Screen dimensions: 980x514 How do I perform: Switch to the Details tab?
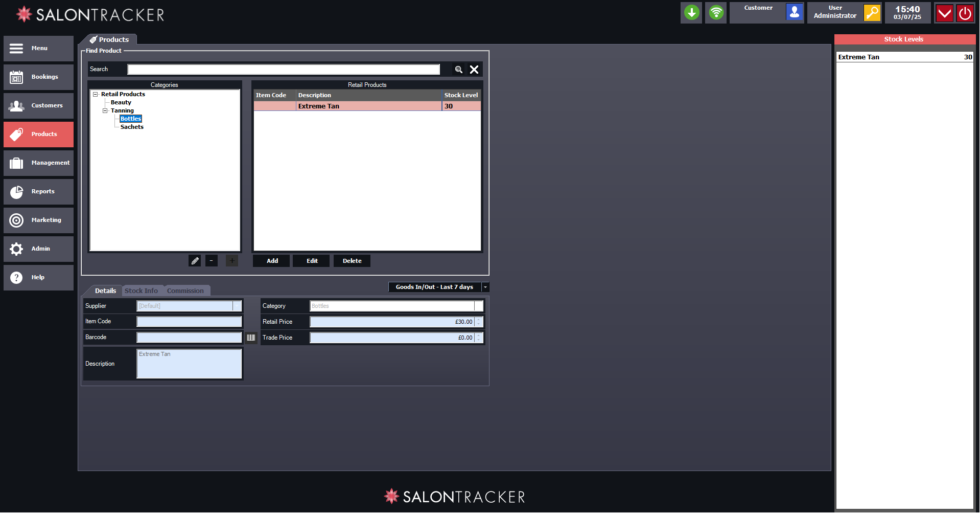[105, 290]
